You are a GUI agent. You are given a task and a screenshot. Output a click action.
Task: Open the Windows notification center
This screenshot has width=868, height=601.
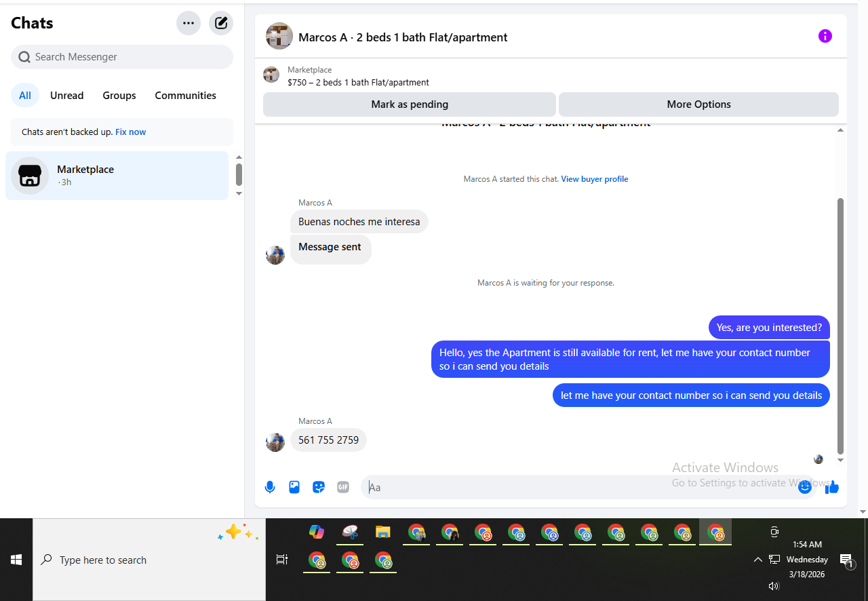[846, 560]
